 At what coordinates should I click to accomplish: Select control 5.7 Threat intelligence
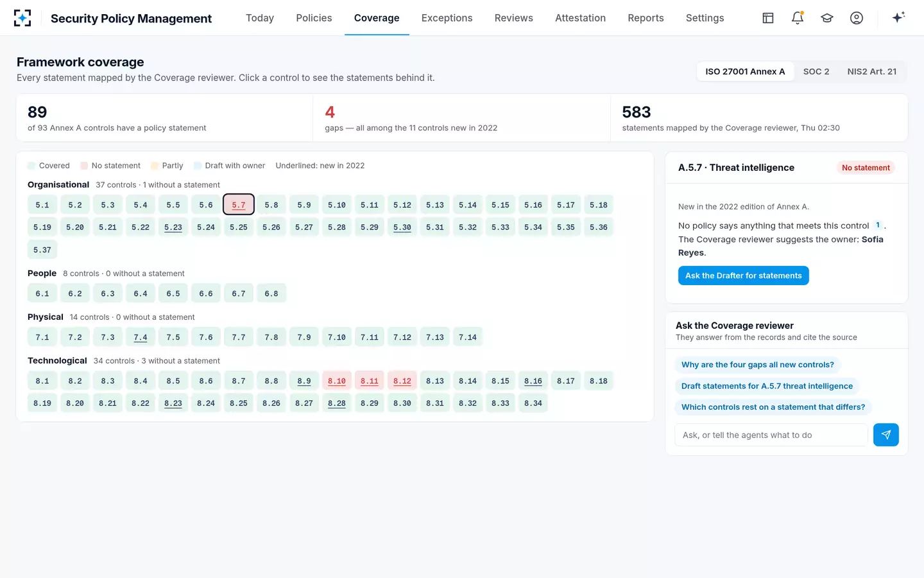point(239,205)
